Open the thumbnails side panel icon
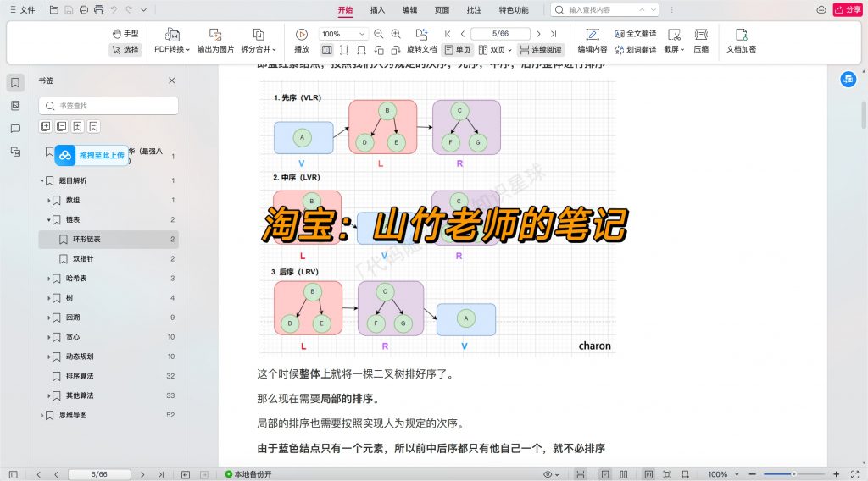 15,106
